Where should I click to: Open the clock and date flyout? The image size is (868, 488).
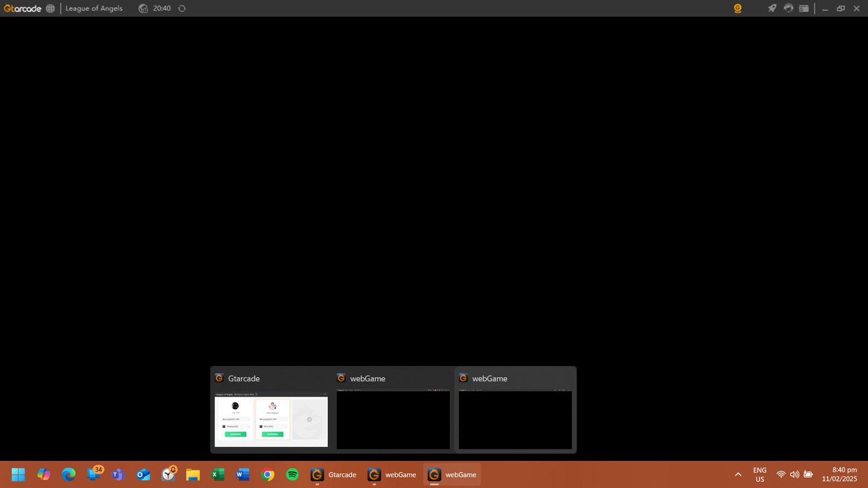point(839,475)
